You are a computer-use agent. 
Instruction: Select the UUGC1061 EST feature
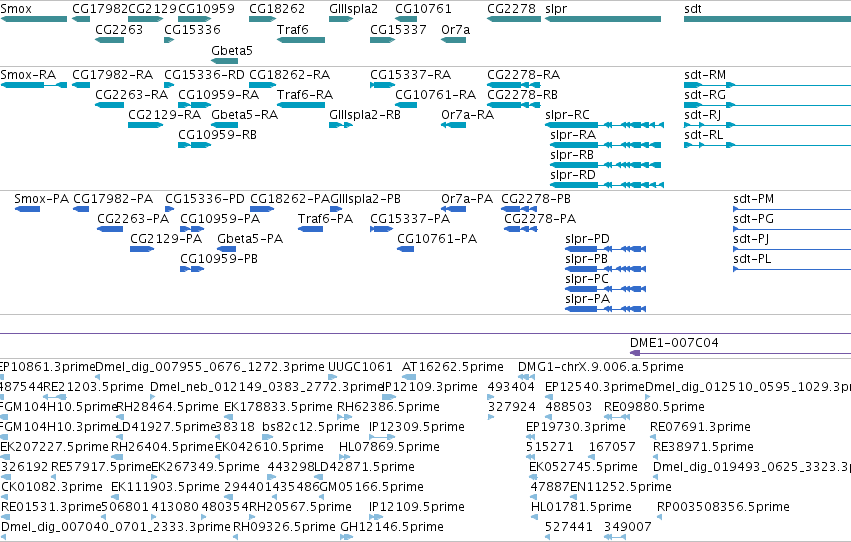tap(333, 377)
